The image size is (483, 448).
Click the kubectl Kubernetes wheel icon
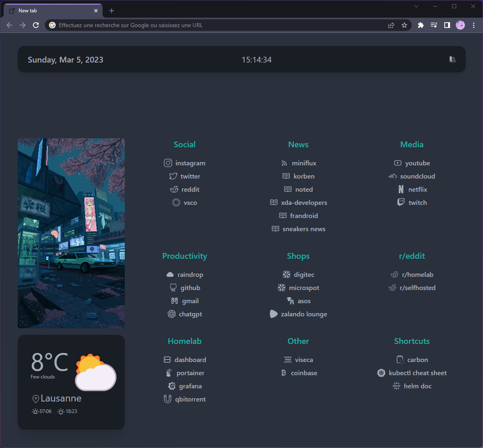click(x=381, y=373)
